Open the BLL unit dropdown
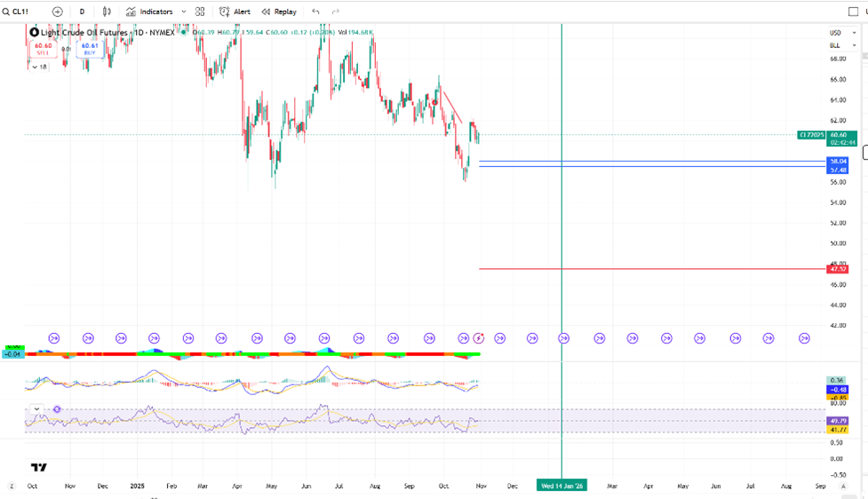The width and height of the screenshot is (868, 499). click(836, 45)
